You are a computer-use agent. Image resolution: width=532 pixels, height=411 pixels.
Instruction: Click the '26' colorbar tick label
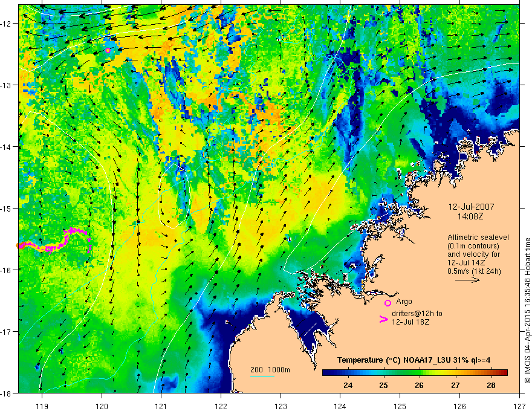[x=420, y=385]
